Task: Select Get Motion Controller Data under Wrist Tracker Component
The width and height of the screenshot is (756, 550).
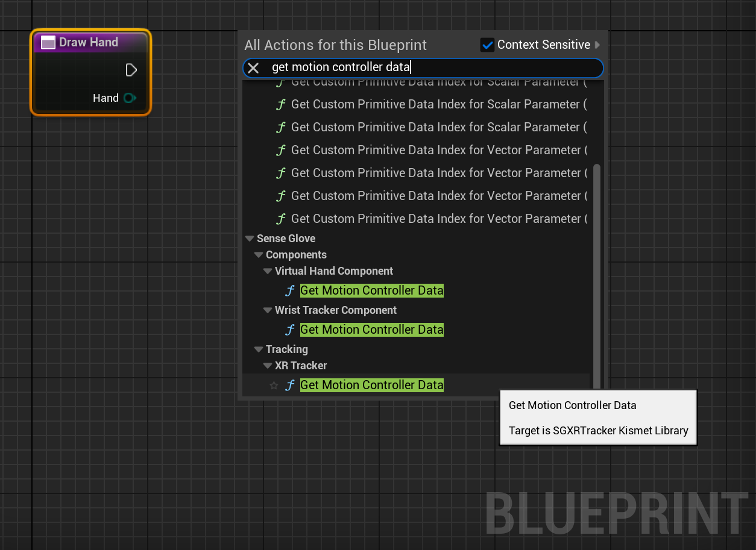Action: pyautogui.click(x=371, y=330)
